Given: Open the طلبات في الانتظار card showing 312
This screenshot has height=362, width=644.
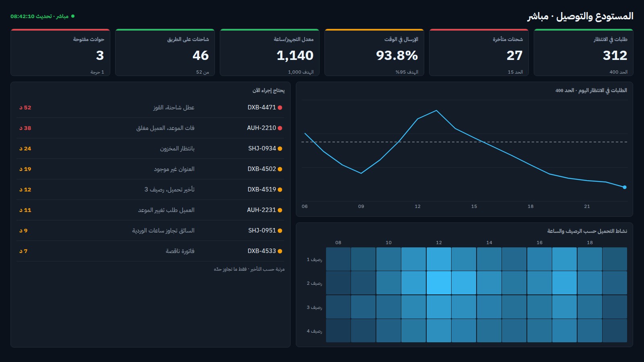Looking at the screenshot, I should coord(583,52).
